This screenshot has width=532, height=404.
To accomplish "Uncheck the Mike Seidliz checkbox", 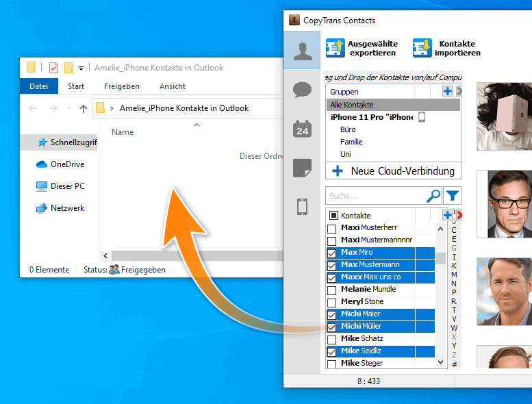I will point(332,352).
